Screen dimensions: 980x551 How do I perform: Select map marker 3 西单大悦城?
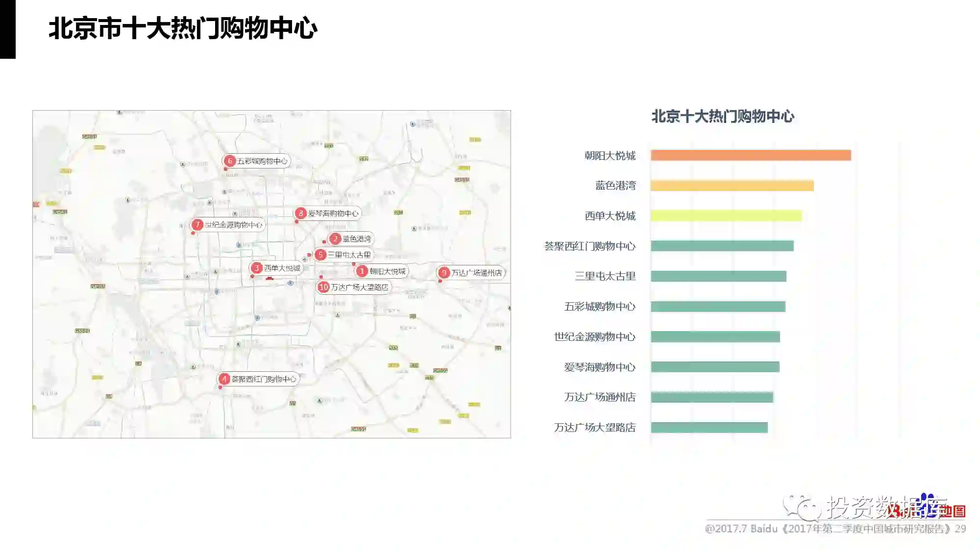pos(256,268)
